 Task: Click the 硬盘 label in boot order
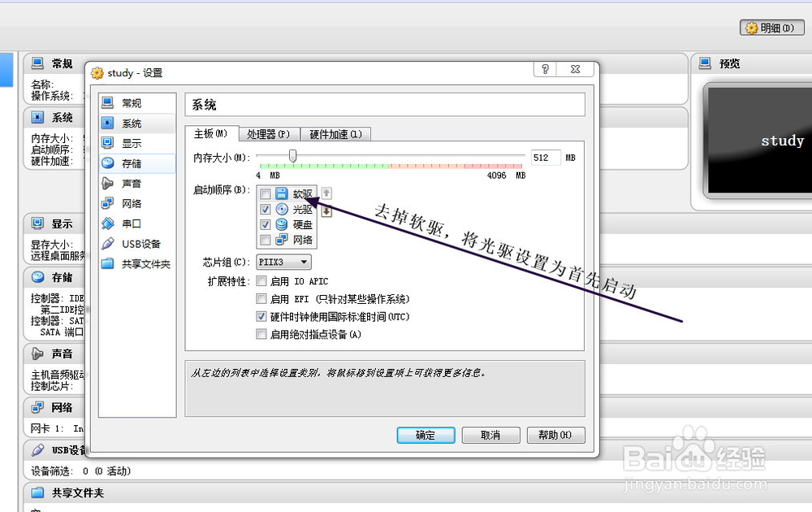(302, 225)
